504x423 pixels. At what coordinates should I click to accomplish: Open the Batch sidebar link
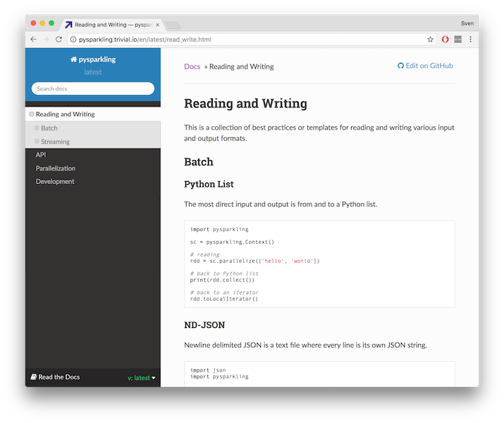tap(49, 128)
